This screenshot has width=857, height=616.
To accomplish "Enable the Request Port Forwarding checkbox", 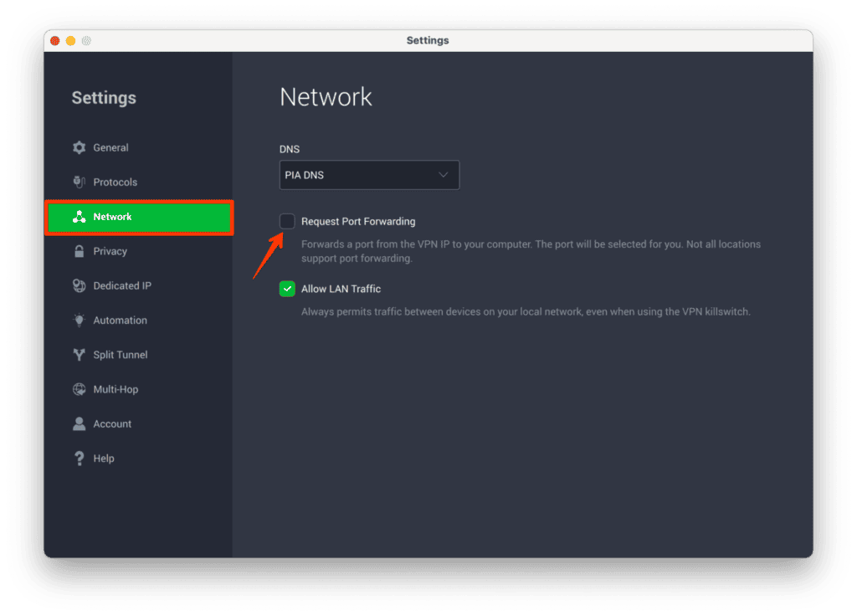I will coord(287,221).
